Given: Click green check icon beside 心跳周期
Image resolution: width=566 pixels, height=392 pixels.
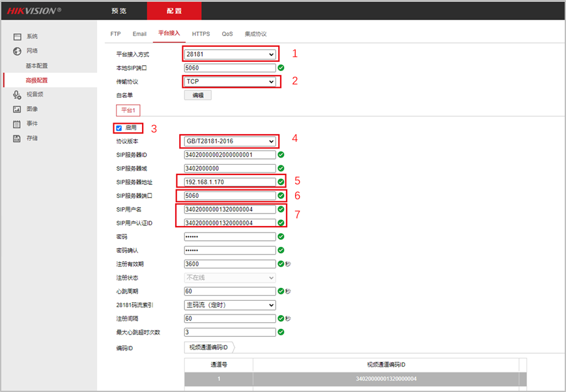Looking at the screenshot, I should (x=281, y=291).
